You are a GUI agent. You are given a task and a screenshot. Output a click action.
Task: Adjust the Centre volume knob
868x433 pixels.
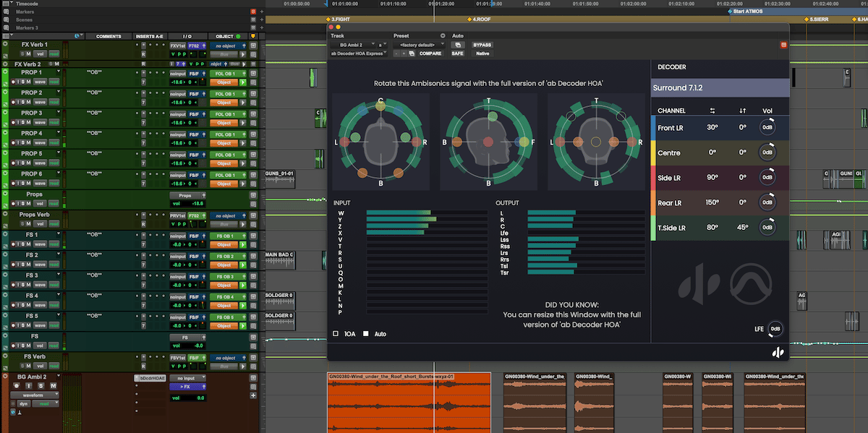coord(767,153)
